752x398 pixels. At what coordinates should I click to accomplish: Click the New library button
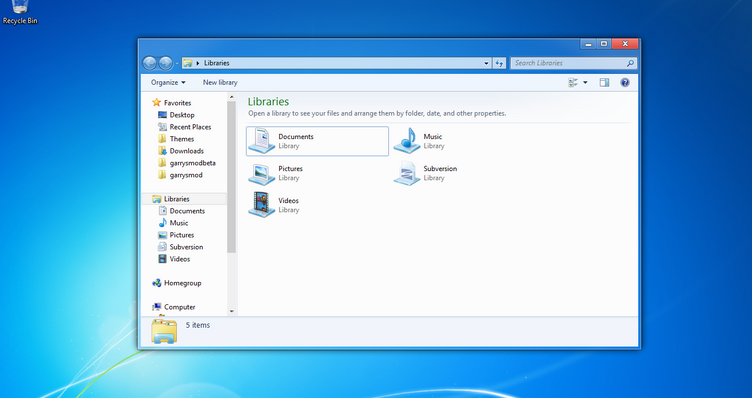[220, 82]
